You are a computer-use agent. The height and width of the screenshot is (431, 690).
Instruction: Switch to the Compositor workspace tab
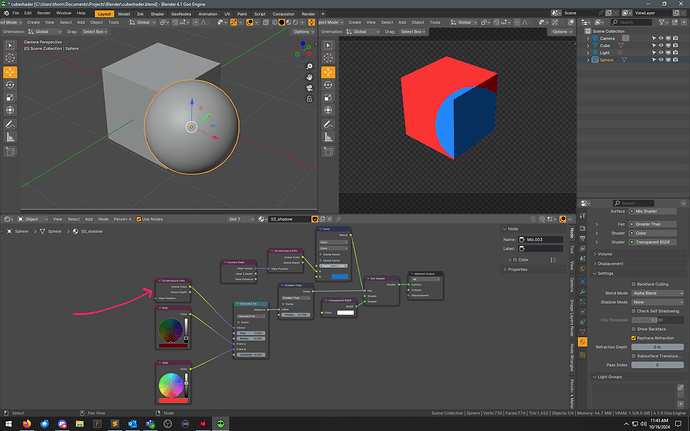tap(283, 14)
